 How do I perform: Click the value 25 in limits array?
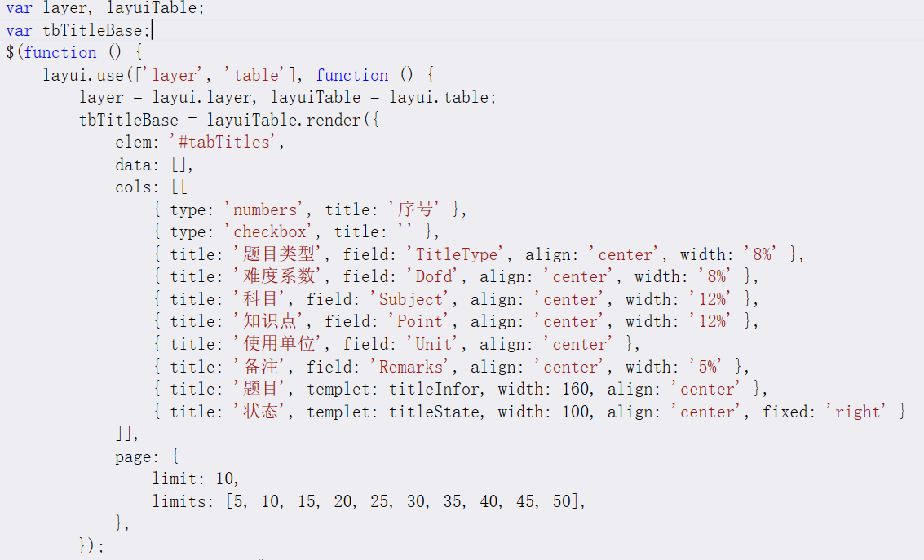pos(379,501)
